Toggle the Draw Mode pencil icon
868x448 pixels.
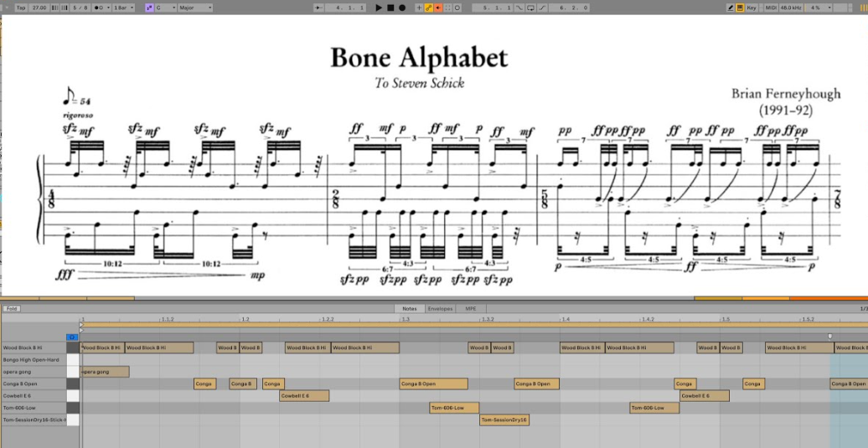(729, 8)
